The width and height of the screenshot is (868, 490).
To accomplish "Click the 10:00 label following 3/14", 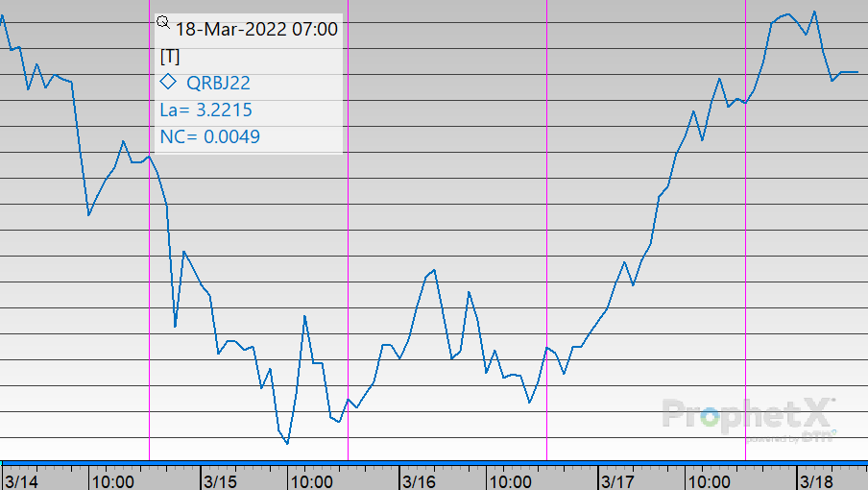I will [x=114, y=479].
